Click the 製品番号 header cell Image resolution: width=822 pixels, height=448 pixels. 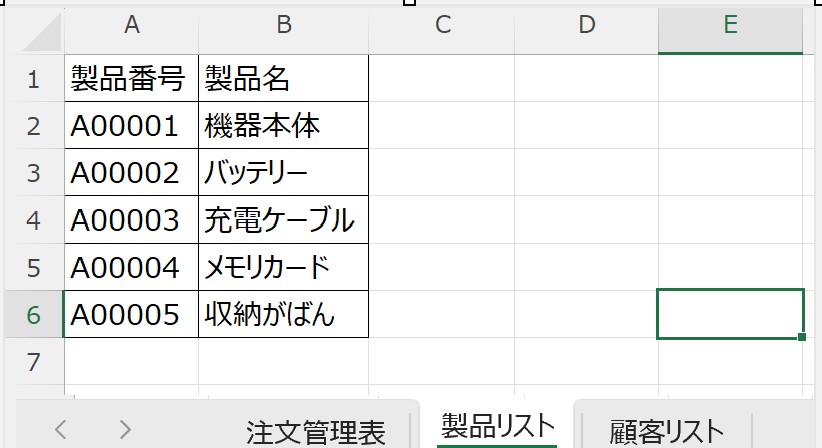coord(131,78)
